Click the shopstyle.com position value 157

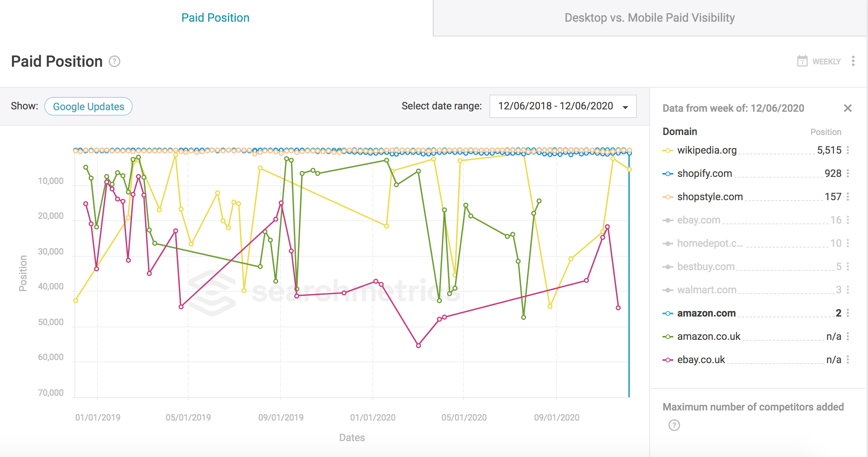click(x=833, y=197)
